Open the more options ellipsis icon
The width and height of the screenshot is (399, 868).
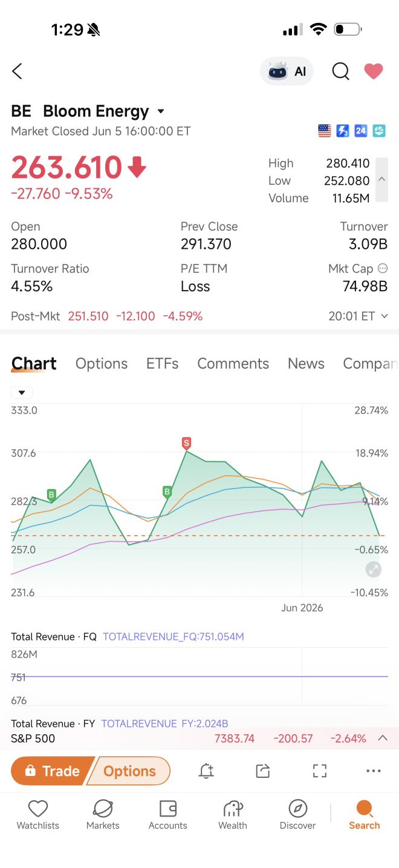coord(374,771)
